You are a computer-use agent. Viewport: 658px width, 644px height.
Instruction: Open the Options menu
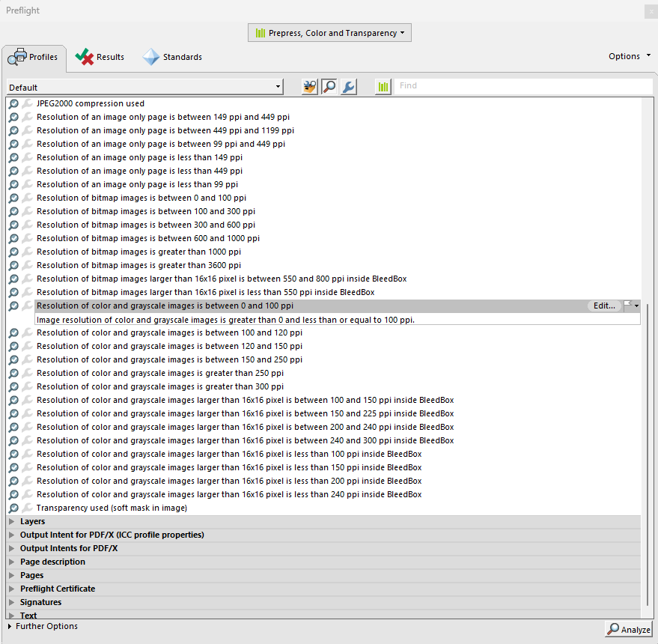[630, 56]
